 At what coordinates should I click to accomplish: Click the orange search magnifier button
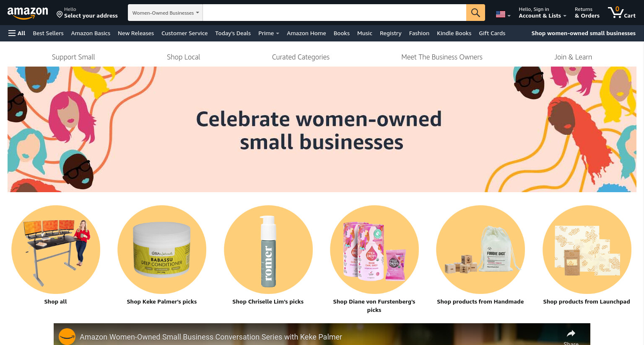475,13
